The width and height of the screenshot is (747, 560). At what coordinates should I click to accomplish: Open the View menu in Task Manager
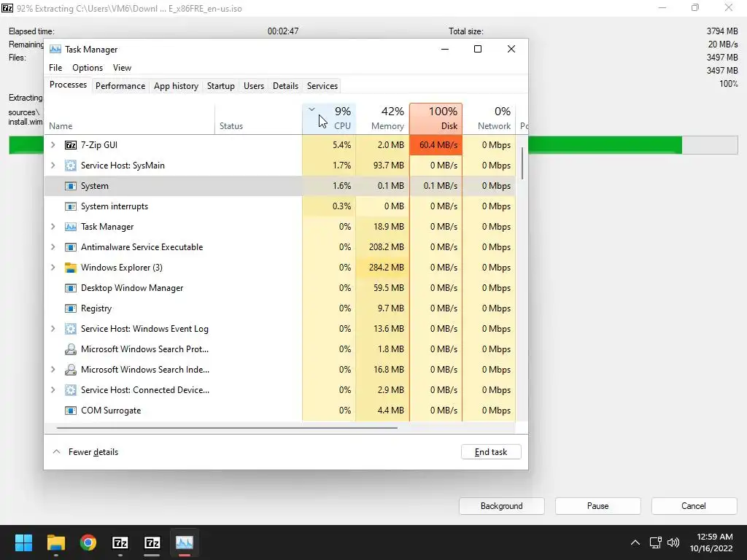point(122,68)
